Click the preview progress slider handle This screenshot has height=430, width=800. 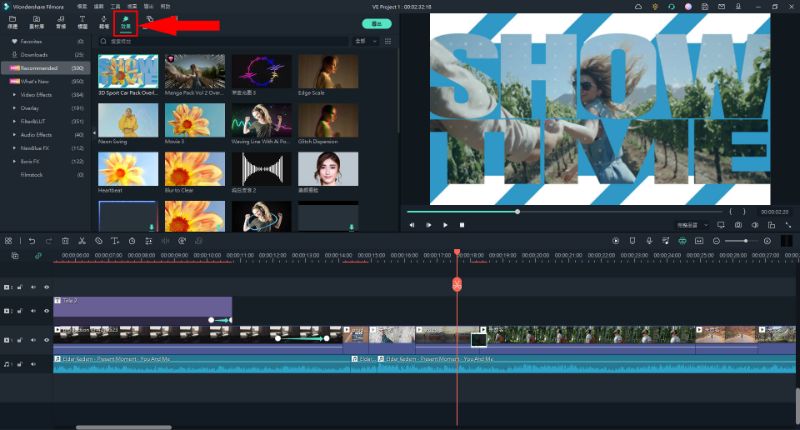517,211
